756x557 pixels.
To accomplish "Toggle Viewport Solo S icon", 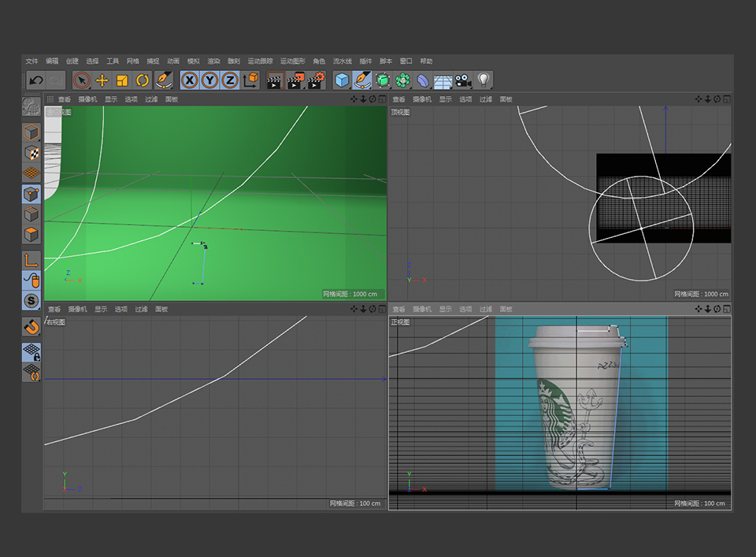I will tap(31, 301).
